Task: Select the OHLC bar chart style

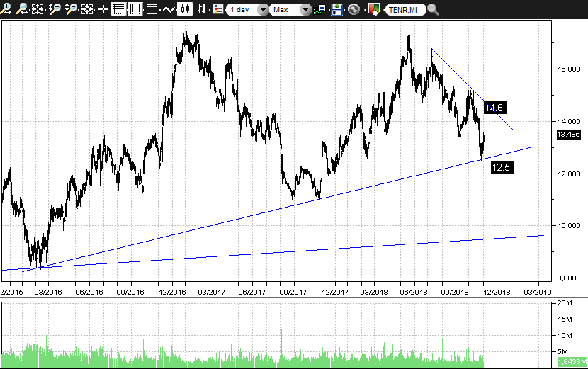Action: (202, 9)
